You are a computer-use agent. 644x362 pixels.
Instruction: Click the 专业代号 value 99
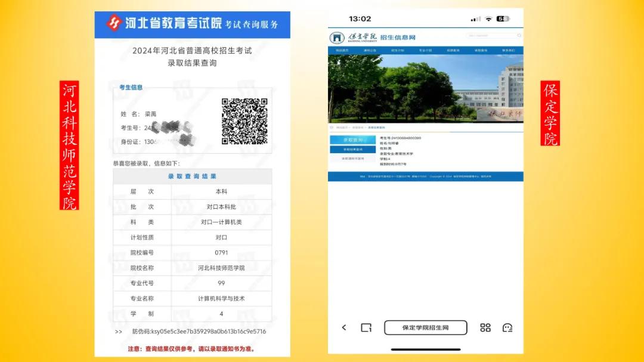(221, 283)
